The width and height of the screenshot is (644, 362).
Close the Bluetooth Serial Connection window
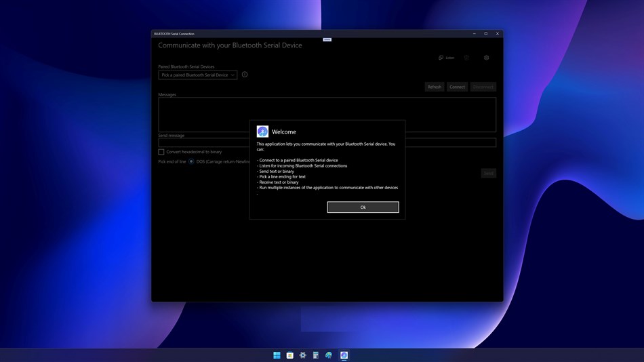click(x=498, y=34)
